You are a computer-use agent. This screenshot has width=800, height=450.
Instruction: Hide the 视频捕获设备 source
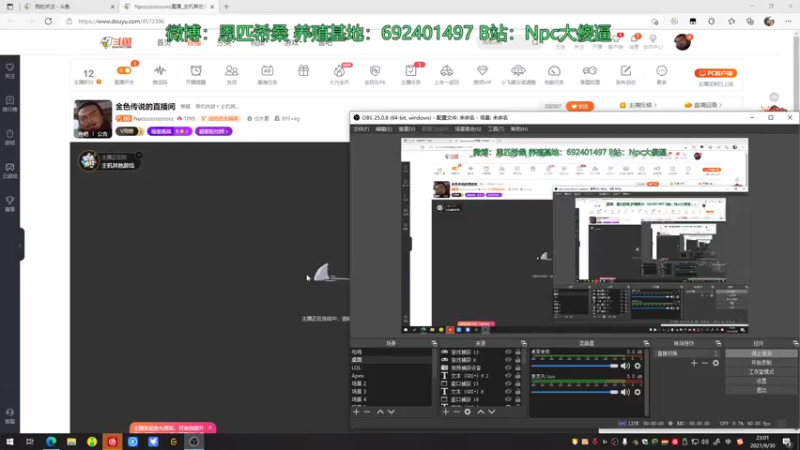508,367
